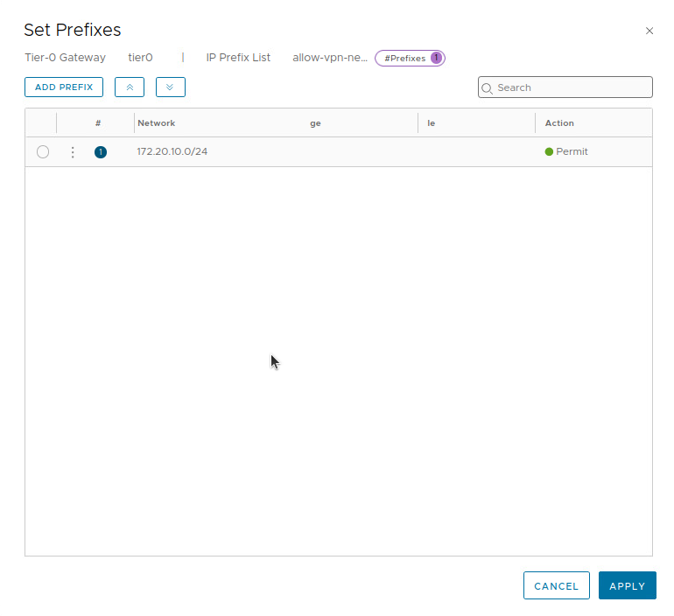Click the le column header
The width and height of the screenshot is (674, 616).
coord(432,123)
